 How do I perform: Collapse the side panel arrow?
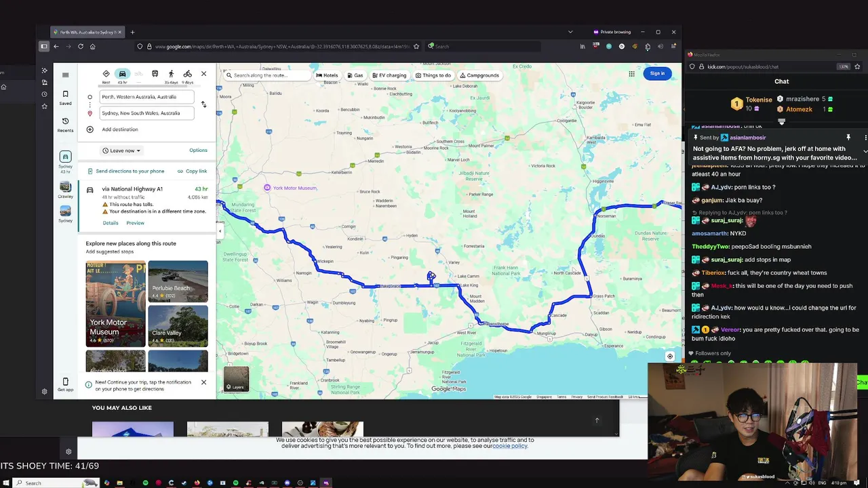pyautogui.click(x=220, y=231)
